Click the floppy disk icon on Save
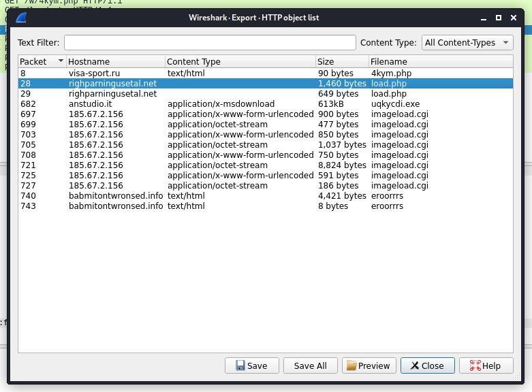The width and height of the screenshot is (532, 392). (240, 365)
